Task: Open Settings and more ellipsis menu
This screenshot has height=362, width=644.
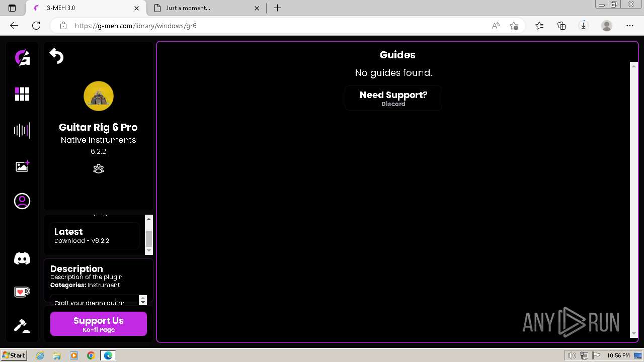Action: point(630,26)
